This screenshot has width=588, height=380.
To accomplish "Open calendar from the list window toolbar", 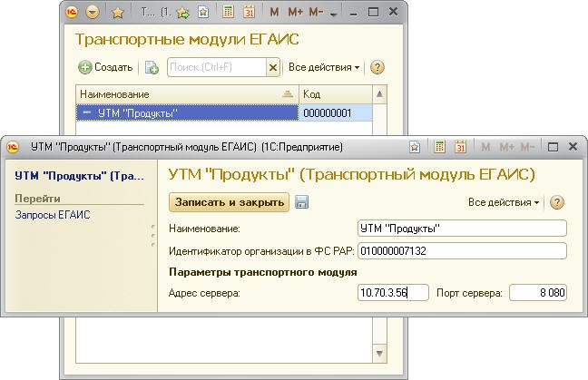I will [249, 12].
